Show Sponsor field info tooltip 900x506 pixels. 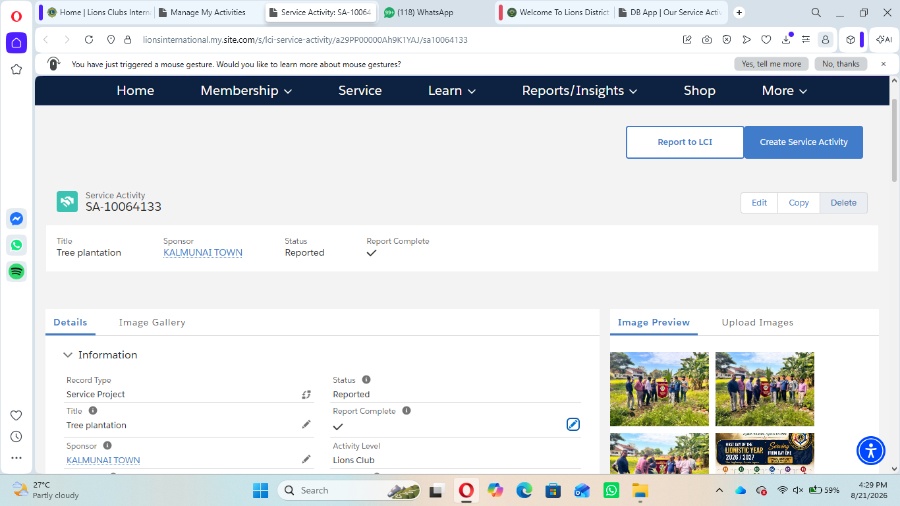(x=107, y=445)
